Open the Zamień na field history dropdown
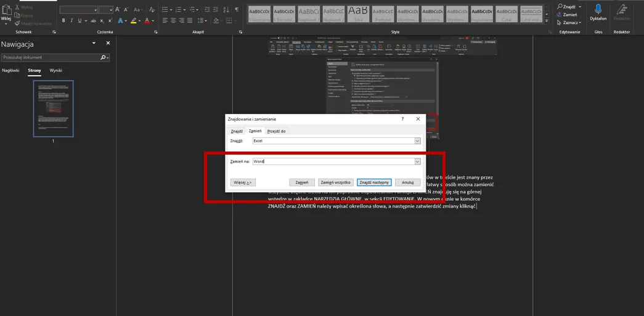The height and width of the screenshot is (316, 644). [417, 161]
